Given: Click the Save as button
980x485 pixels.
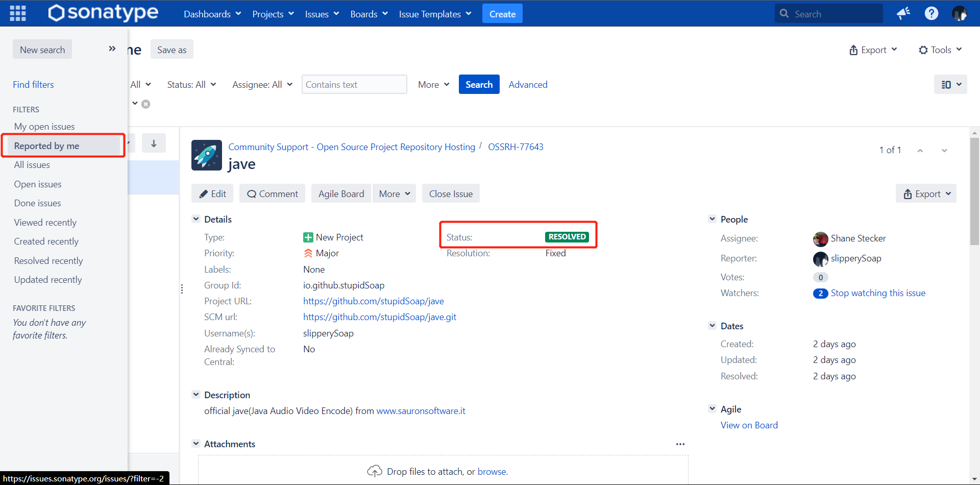Looking at the screenshot, I should pos(172,50).
